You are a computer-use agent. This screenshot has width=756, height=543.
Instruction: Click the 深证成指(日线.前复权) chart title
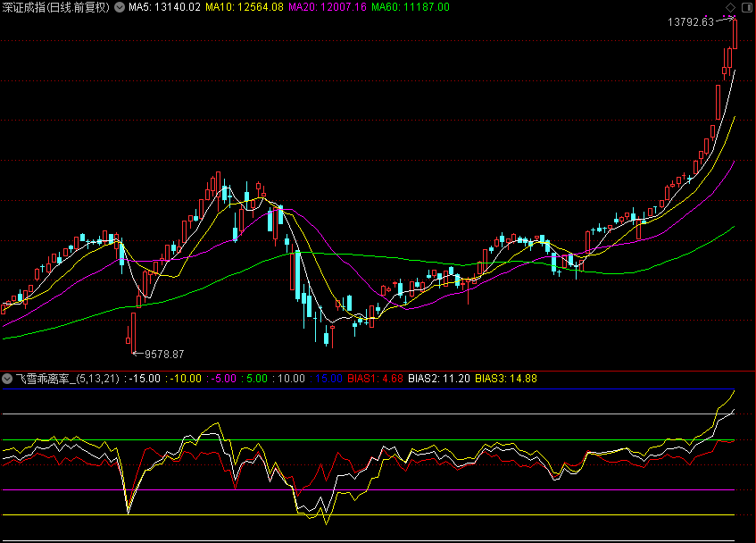pos(56,7)
